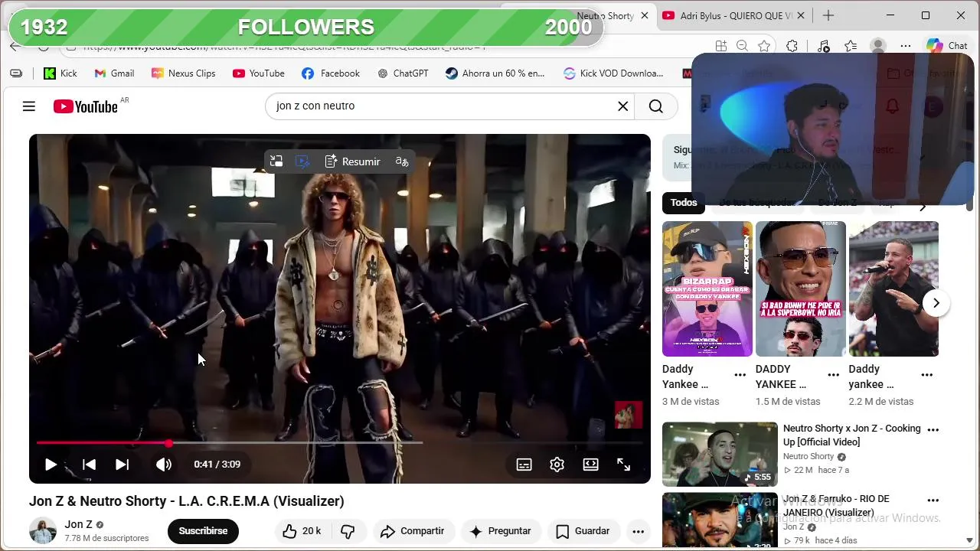Close the Neutro Shorty browser tab
This screenshot has height=551, width=980.
point(645,15)
